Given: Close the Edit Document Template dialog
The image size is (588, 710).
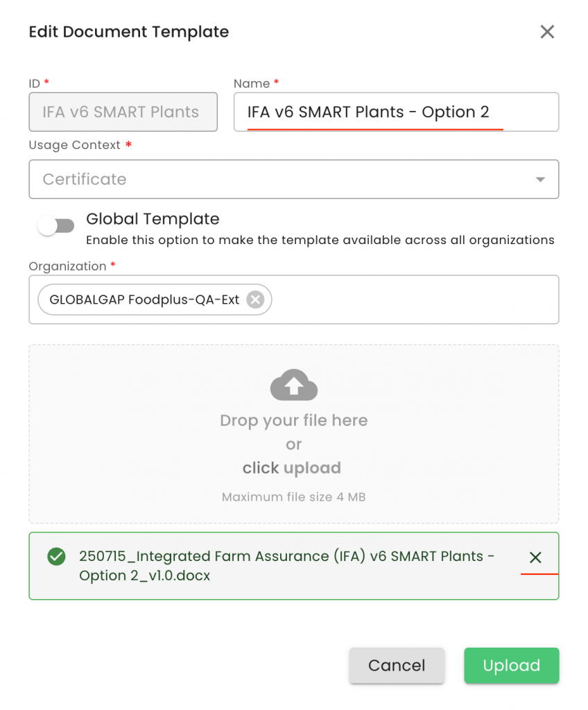Looking at the screenshot, I should [x=547, y=32].
